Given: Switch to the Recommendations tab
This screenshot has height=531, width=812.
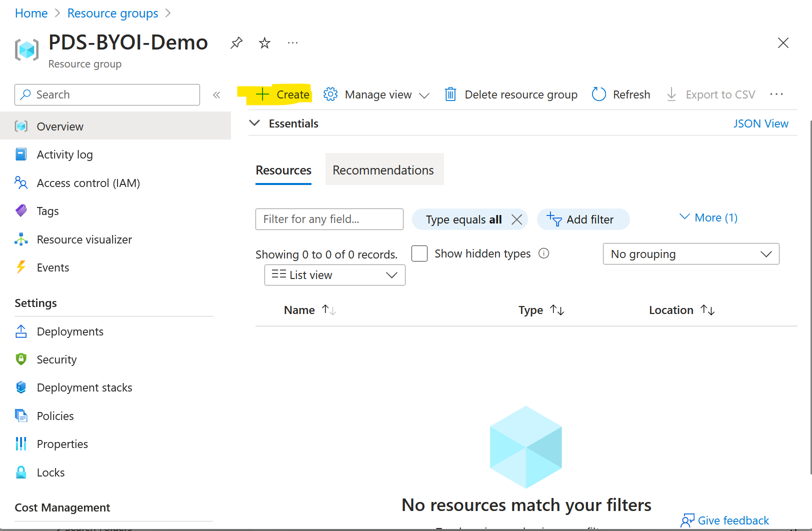Looking at the screenshot, I should (384, 169).
